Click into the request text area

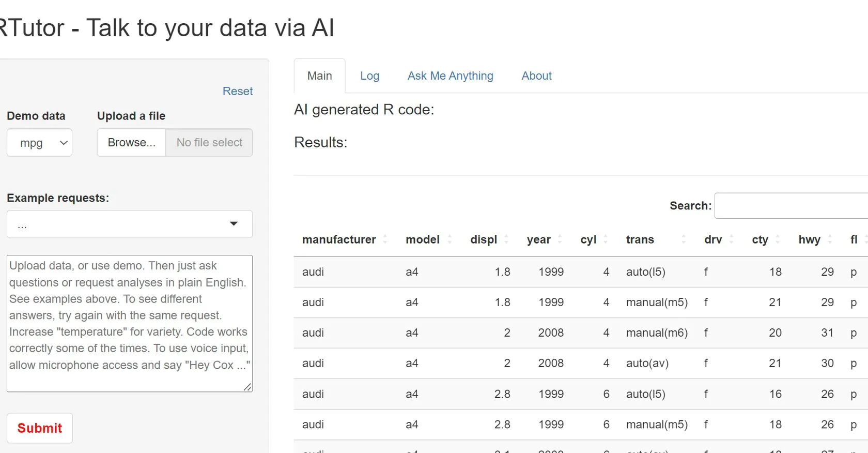click(x=130, y=323)
